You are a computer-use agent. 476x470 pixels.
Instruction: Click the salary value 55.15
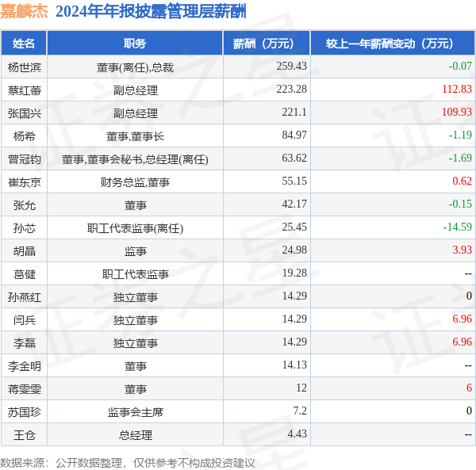pos(294,181)
